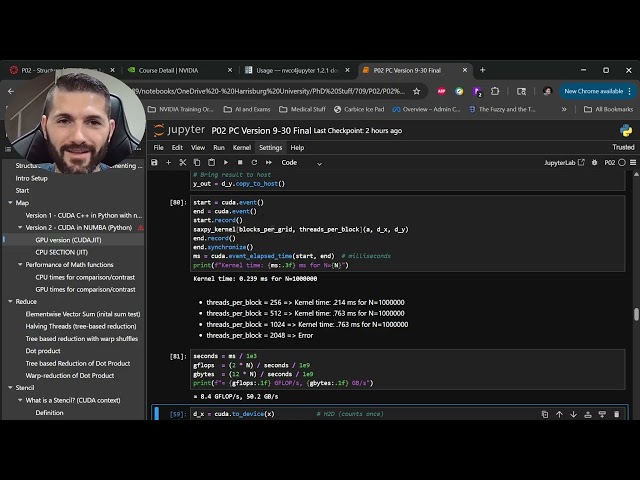This screenshot has width=640, height=480.
Task: Insert a cell below with the plus icon
Action: (168, 162)
